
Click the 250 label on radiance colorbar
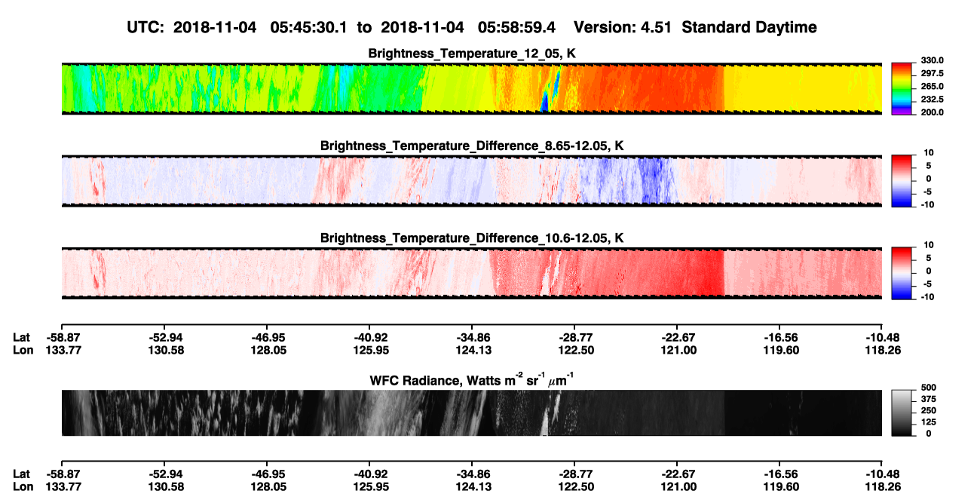click(x=928, y=410)
